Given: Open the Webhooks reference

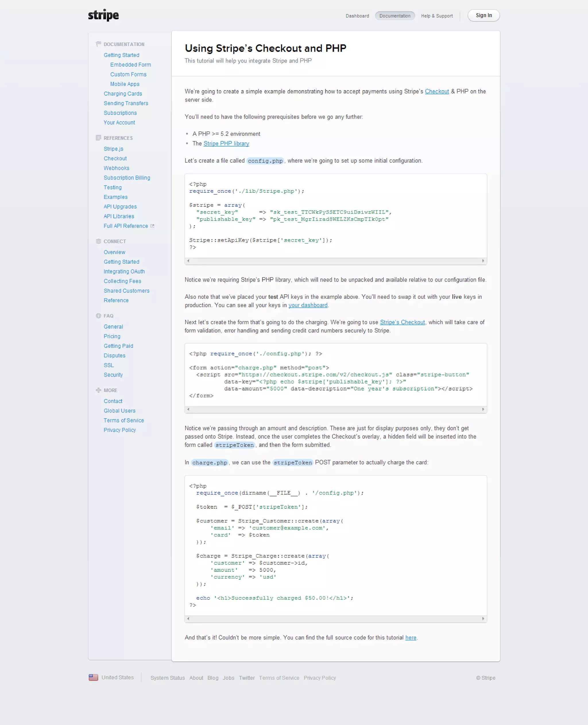Looking at the screenshot, I should coord(116,168).
